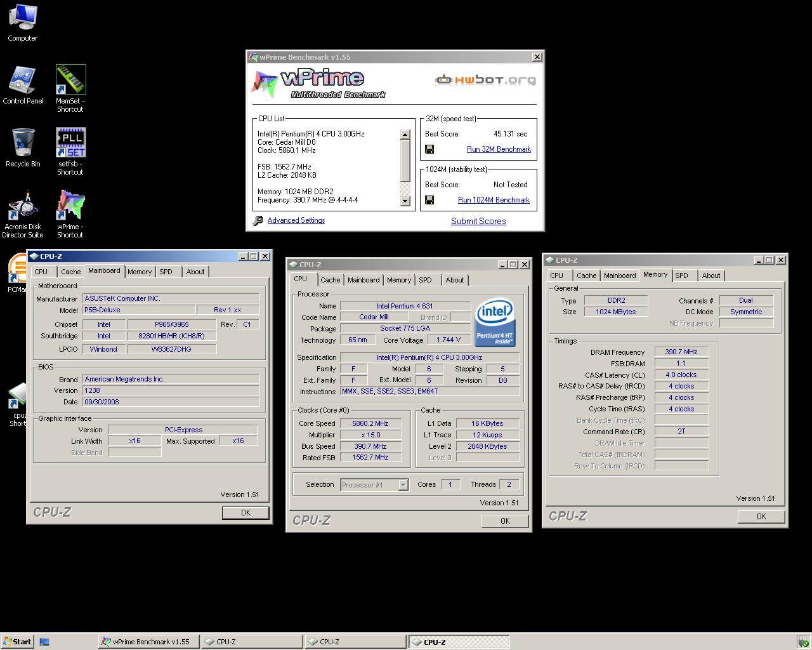The height and width of the screenshot is (650, 812).
Task: Click Submit Scores link
Action: 478,221
